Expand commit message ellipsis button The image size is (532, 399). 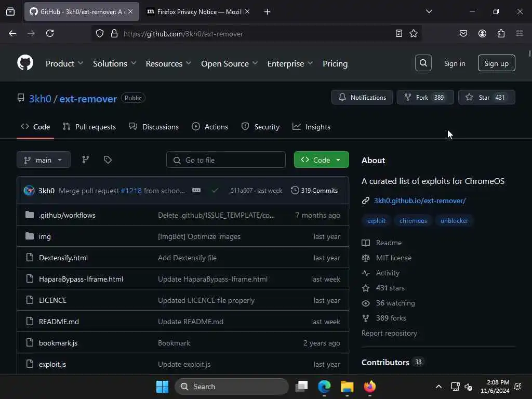[196, 190]
